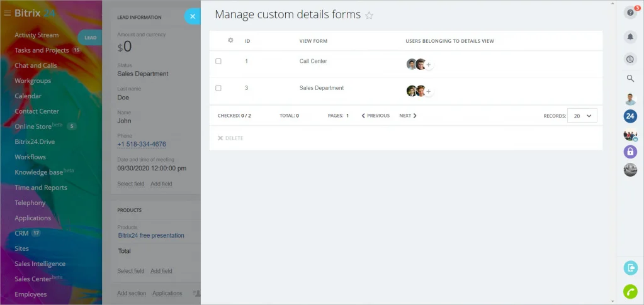Close the slider panel with X button
The width and height of the screenshot is (644, 305).
click(193, 16)
